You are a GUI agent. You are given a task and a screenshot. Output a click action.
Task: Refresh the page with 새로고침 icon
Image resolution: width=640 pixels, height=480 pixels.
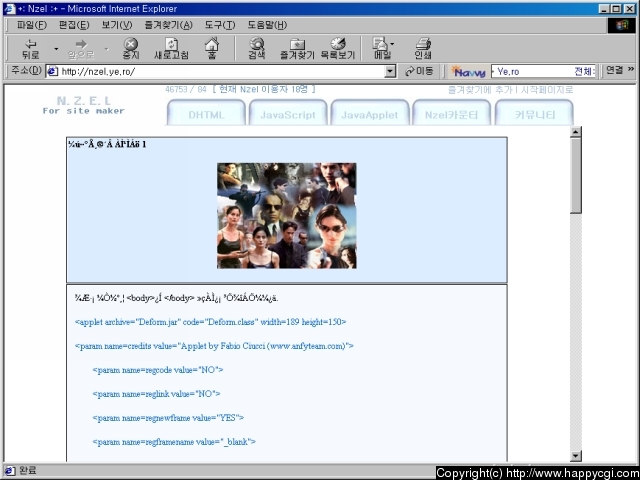point(171,49)
